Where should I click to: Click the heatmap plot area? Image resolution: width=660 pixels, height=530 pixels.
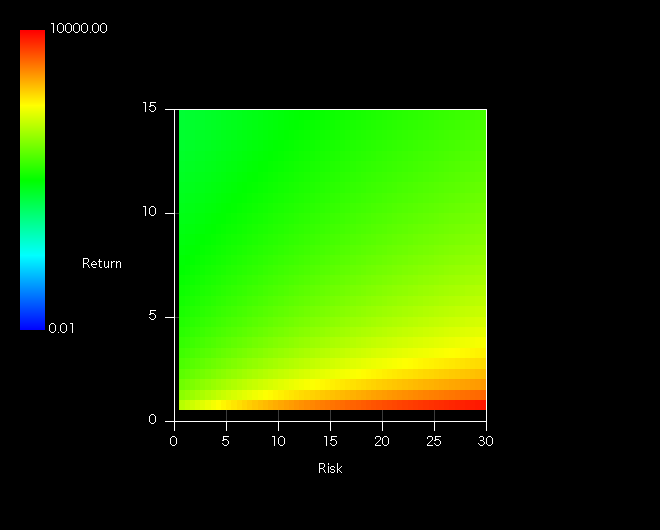tap(333, 260)
